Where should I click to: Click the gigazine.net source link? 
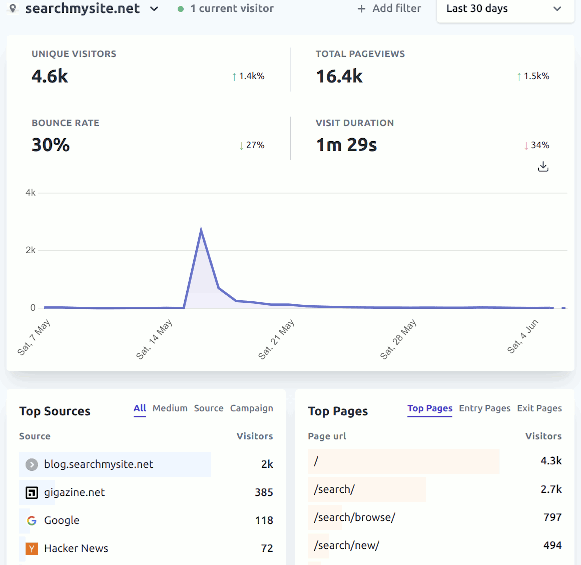tap(74, 492)
